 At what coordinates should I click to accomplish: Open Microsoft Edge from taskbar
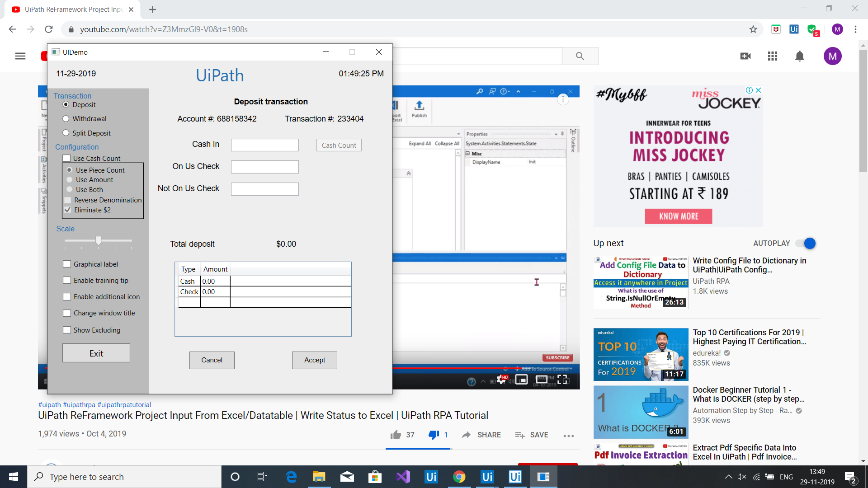tap(291, 477)
